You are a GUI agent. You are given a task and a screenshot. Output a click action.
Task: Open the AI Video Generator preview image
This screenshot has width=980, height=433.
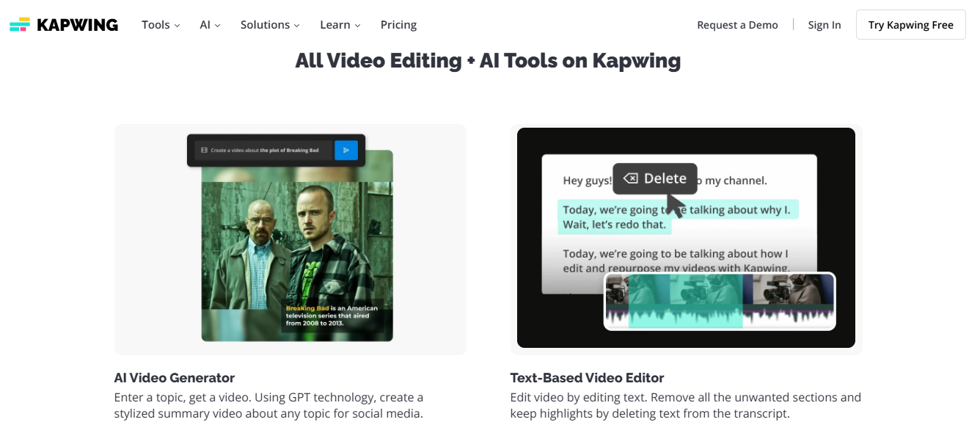click(x=290, y=239)
